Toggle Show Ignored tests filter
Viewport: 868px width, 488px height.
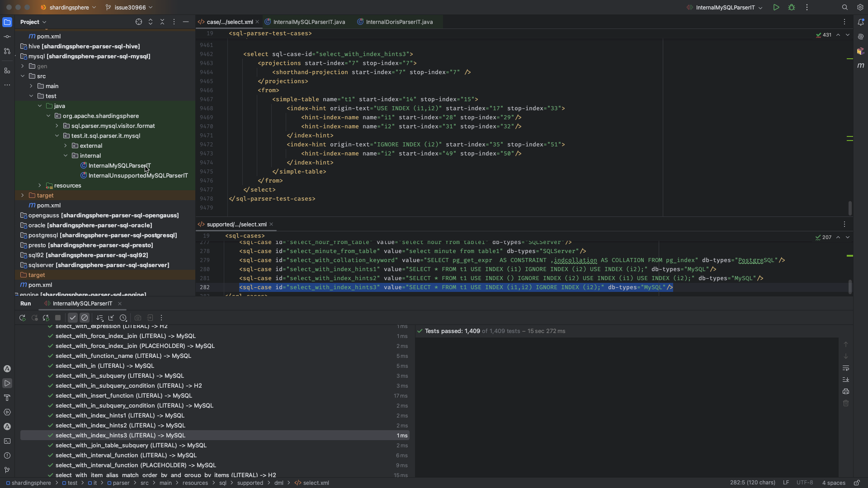click(85, 318)
